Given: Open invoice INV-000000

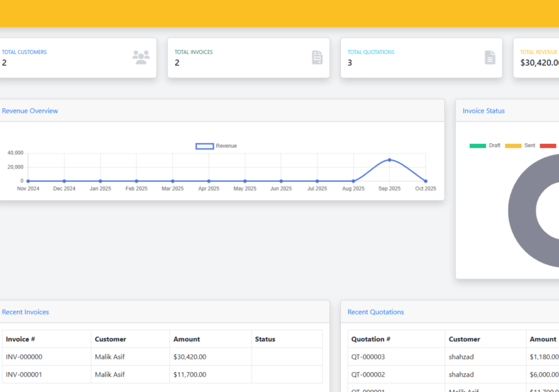Looking at the screenshot, I should [24, 357].
